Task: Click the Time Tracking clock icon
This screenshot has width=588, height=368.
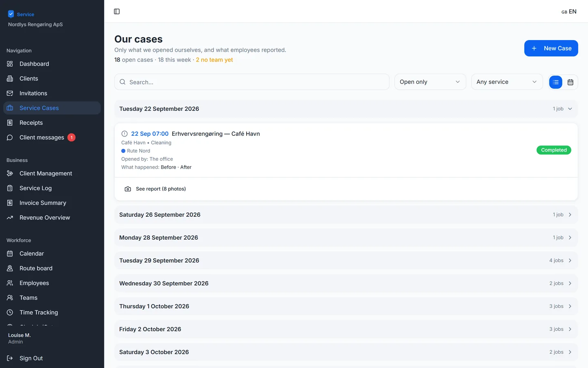Action: [10, 312]
